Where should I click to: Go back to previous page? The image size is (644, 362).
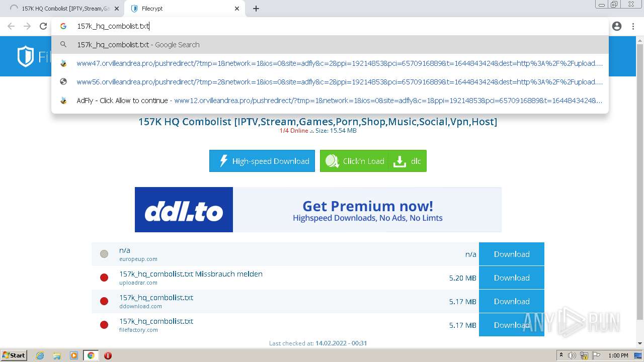pyautogui.click(x=11, y=26)
